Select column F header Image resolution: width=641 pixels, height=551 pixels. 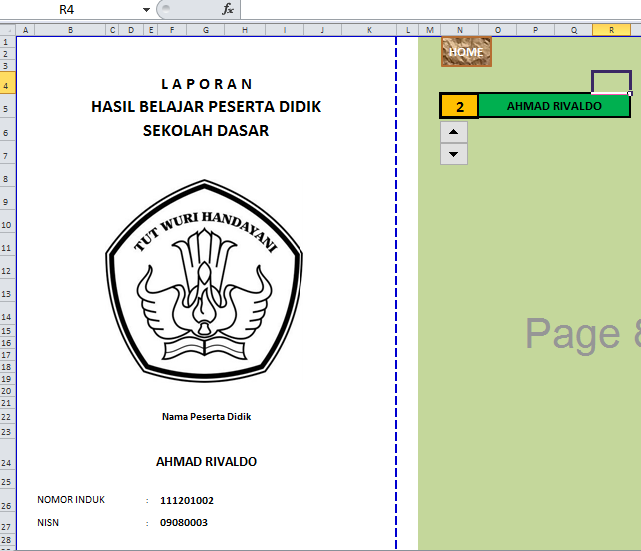pos(172,30)
